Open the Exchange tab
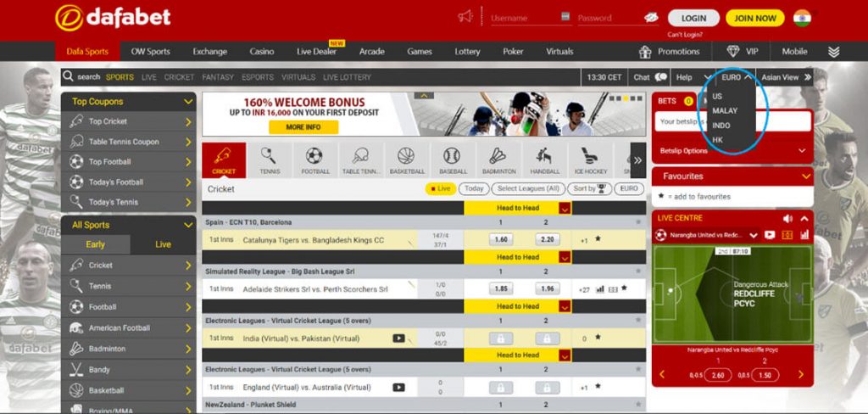 [210, 52]
